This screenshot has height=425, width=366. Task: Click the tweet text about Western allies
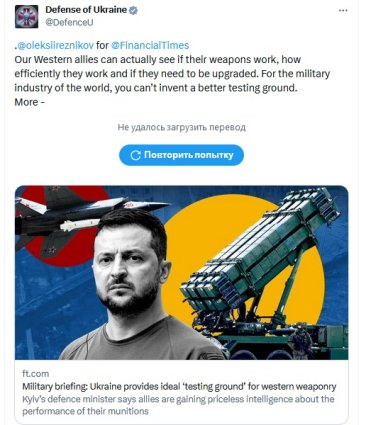tap(172, 74)
